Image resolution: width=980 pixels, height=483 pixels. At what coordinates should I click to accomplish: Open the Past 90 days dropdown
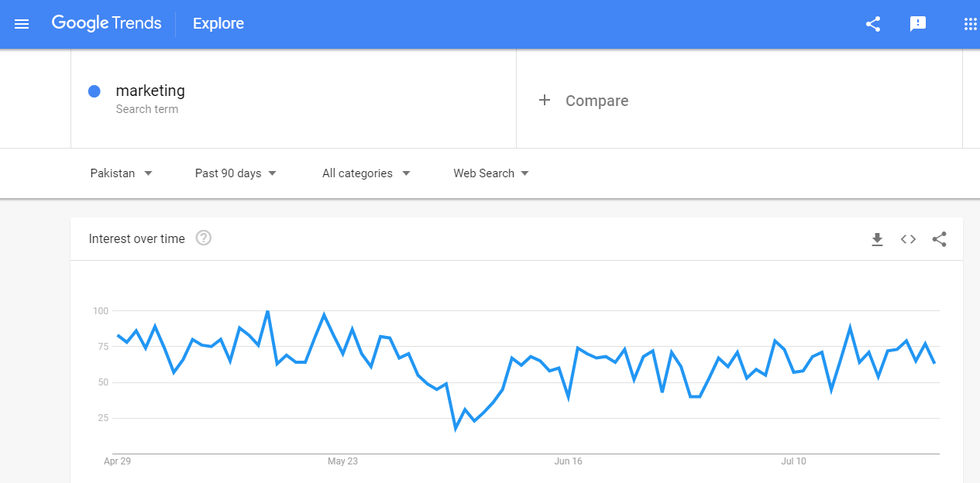pos(236,173)
